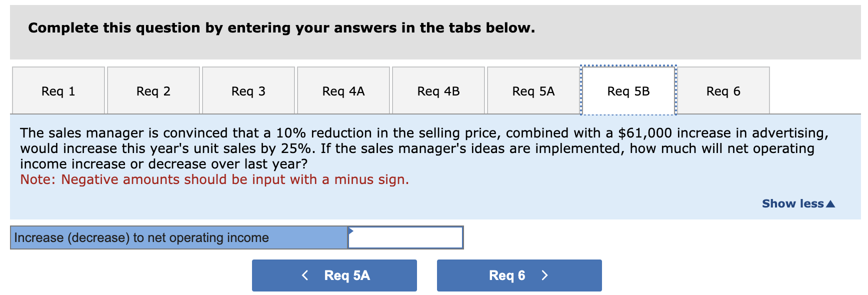Click the blue flag marker on the answer field
The image size is (868, 295).
[351, 231]
